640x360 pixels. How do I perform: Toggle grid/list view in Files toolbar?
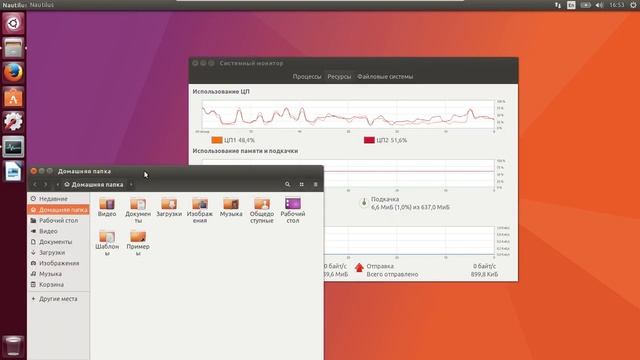(x=302, y=184)
